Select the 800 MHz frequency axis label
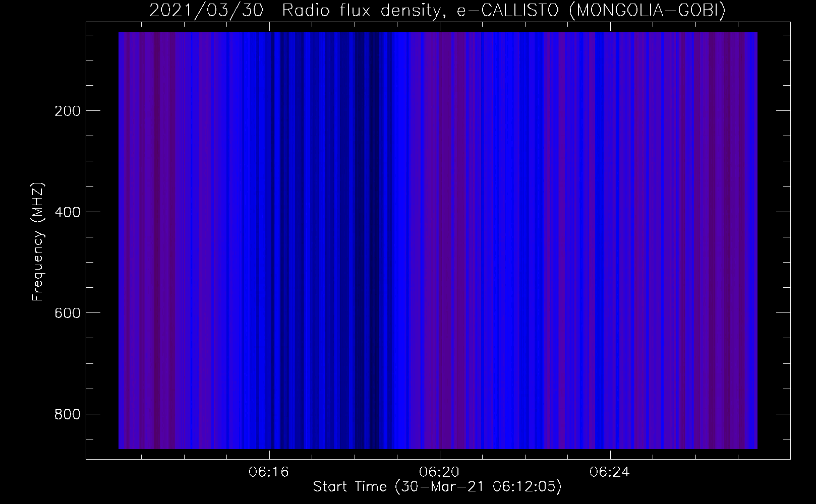Viewport: 816px width, 504px height. [67, 414]
